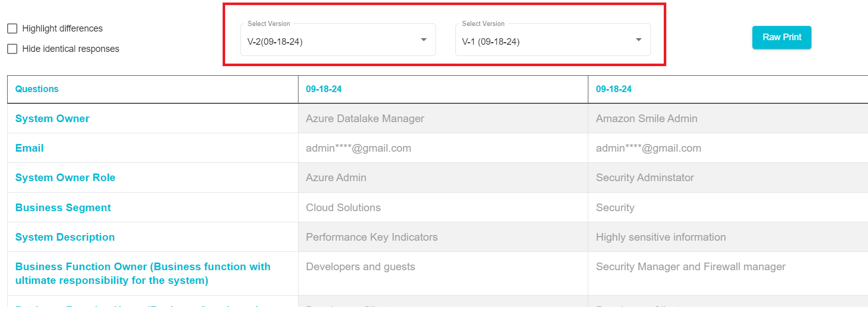Select the Amazon Smile Admin cell
Viewport: 868px width, 317px height.
[x=728, y=119]
